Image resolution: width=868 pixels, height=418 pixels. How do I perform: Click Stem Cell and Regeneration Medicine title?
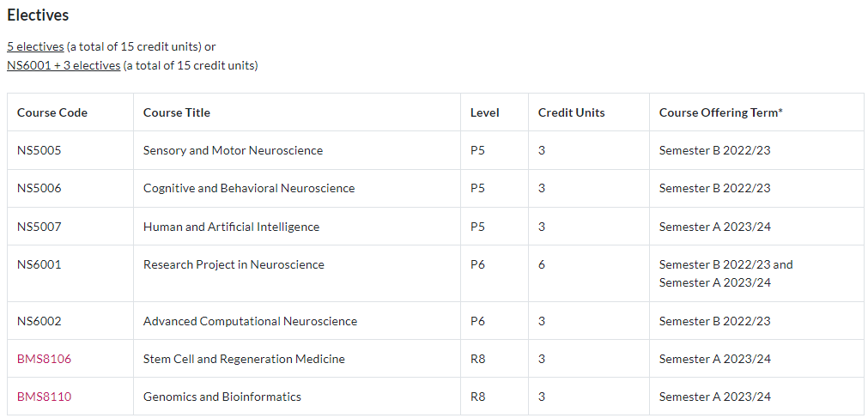[244, 359]
